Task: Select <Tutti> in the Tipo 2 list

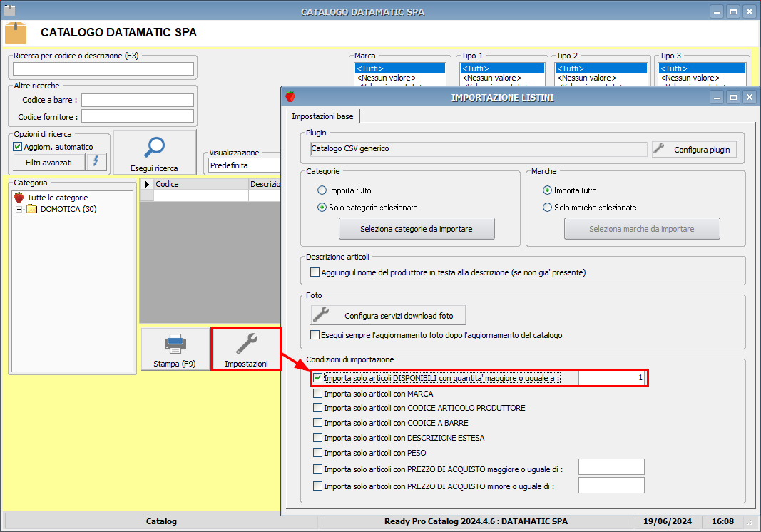Action: click(601, 68)
